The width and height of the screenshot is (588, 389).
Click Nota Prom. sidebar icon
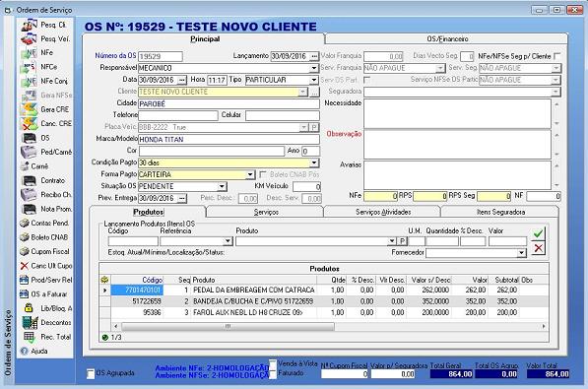[x=29, y=209]
